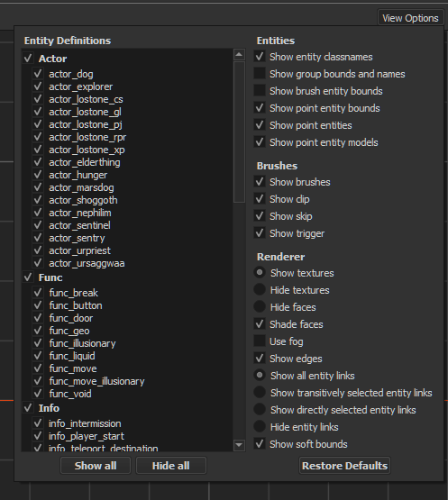Click the Show all button

(96, 466)
